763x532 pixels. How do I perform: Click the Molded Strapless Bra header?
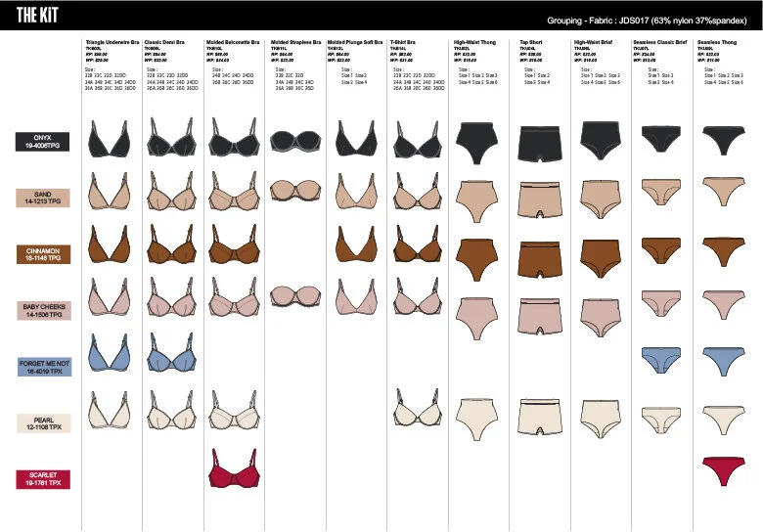295,42
